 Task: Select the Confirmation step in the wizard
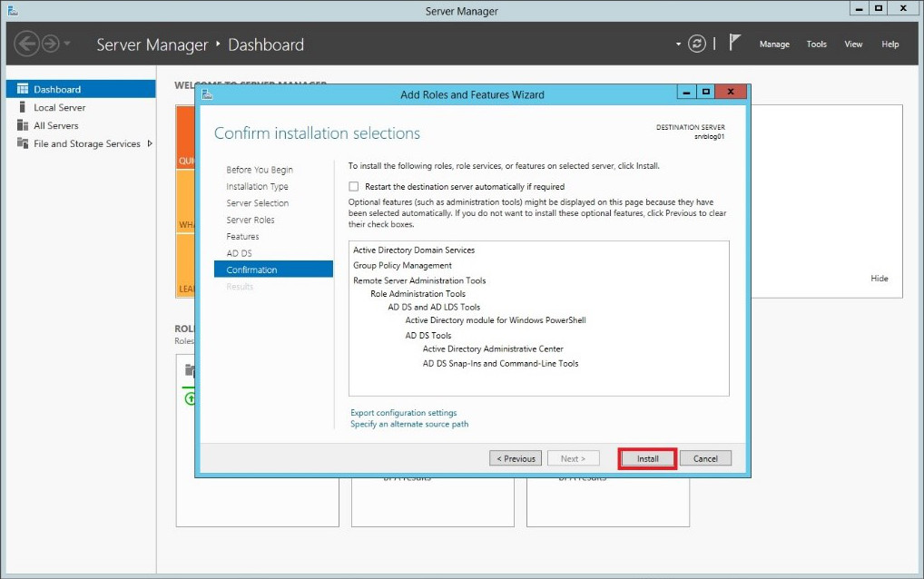(x=273, y=270)
